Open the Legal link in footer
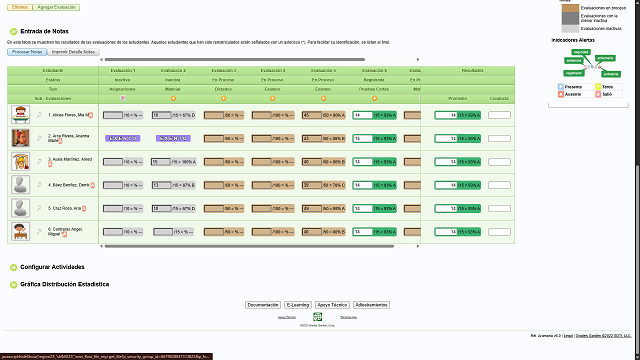This screenshot has width=640, height=360. click(568, 336)
